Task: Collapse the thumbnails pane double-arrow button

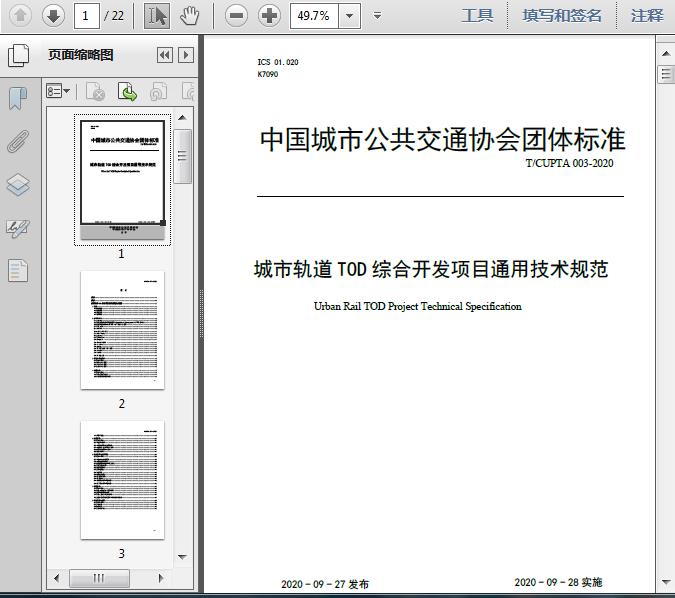Action: 165,55
